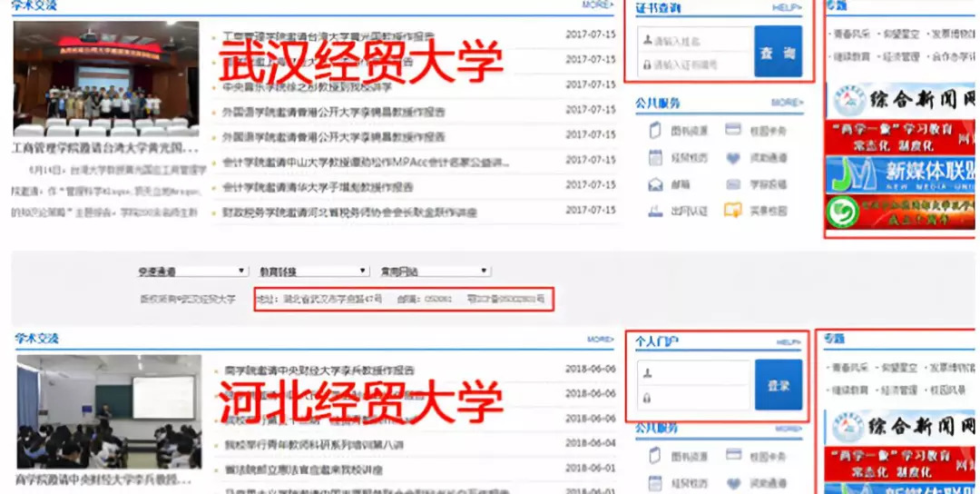This screenshot has width=980, height=494.
Task: Click the lock icon in the 请输入证书编号 field
Action: point(647,64)
